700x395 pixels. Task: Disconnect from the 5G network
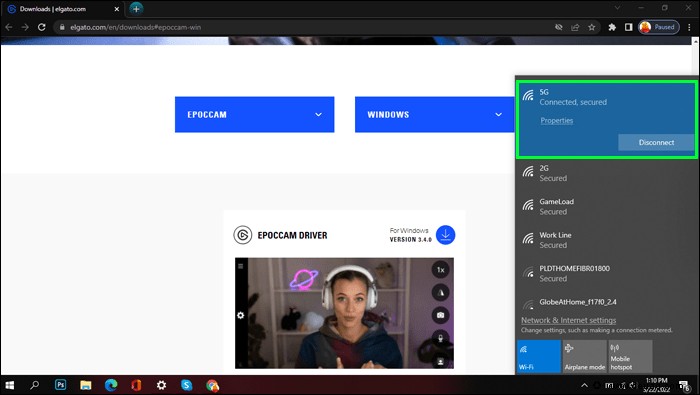click(656, 142)
